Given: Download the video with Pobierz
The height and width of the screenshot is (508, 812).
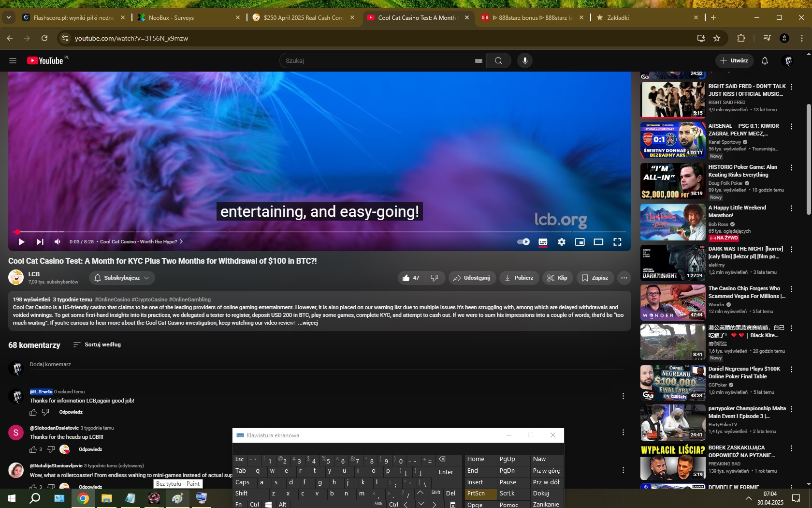Looking at the screenshot, I should click(519, 278).
